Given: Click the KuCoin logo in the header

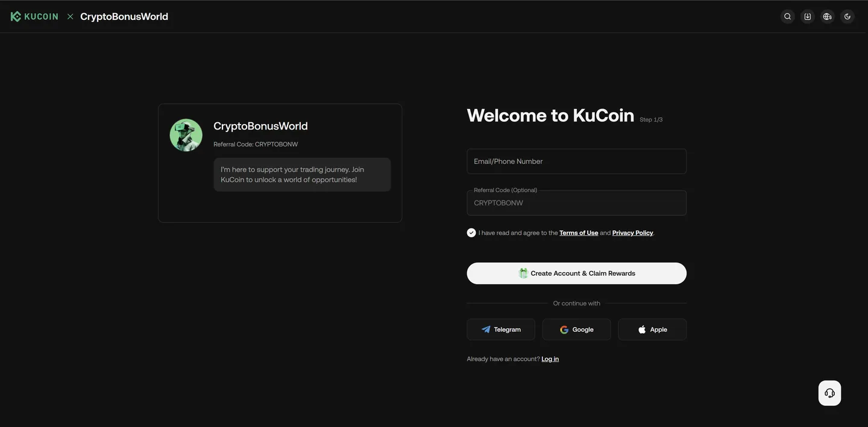Looking at the screenshot, I should coord(34,16).
